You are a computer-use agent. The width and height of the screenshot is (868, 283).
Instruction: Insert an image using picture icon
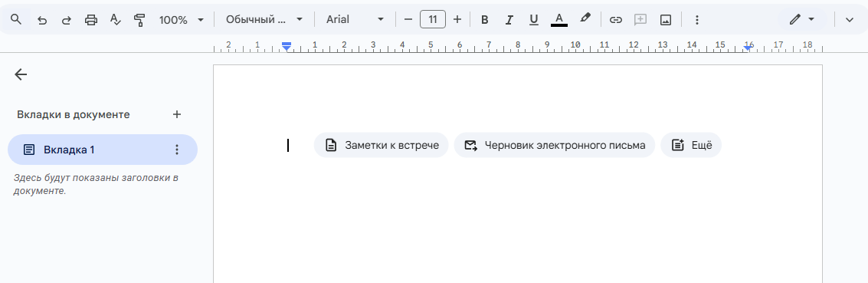click(x=666, y=20)
